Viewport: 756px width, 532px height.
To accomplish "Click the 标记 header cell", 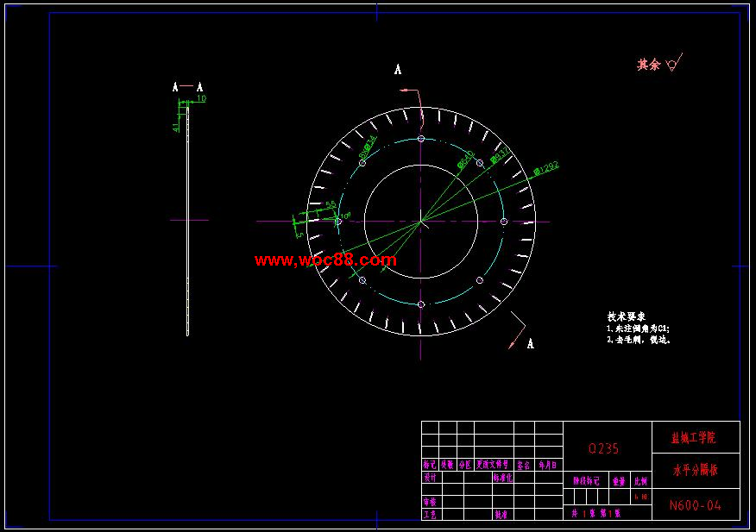I will [430, 465].
